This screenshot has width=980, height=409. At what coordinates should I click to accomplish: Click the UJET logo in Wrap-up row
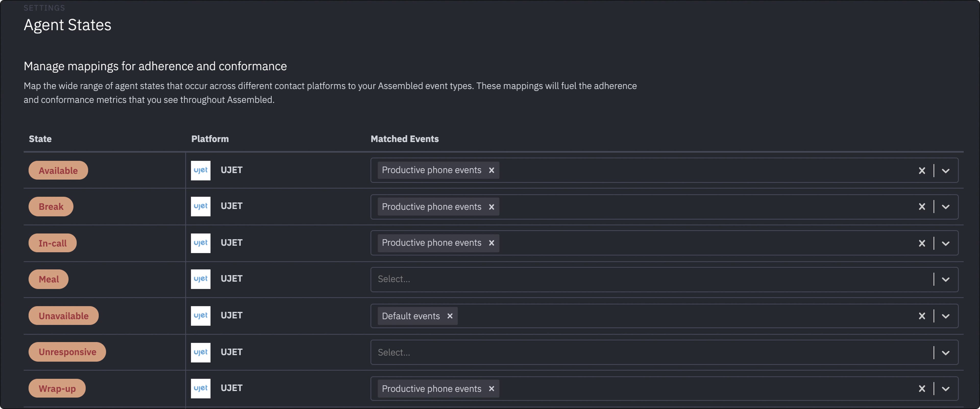coord(201,388)
